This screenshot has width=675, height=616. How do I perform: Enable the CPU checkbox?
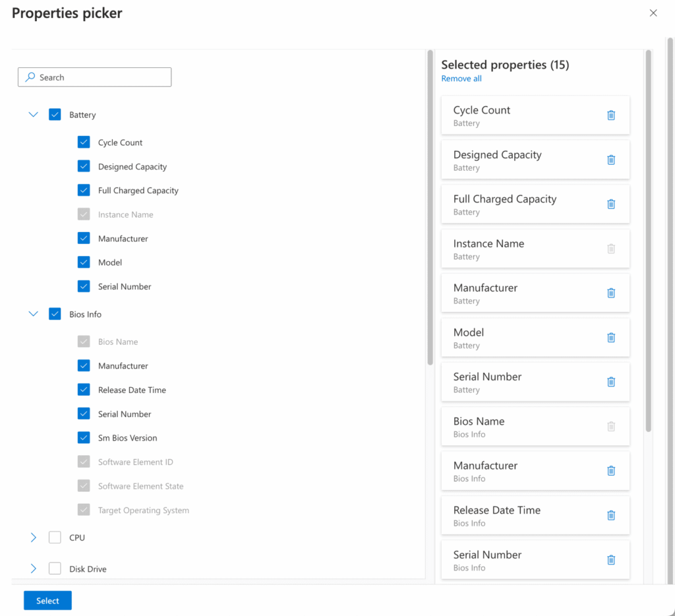[x=55, y=537]
